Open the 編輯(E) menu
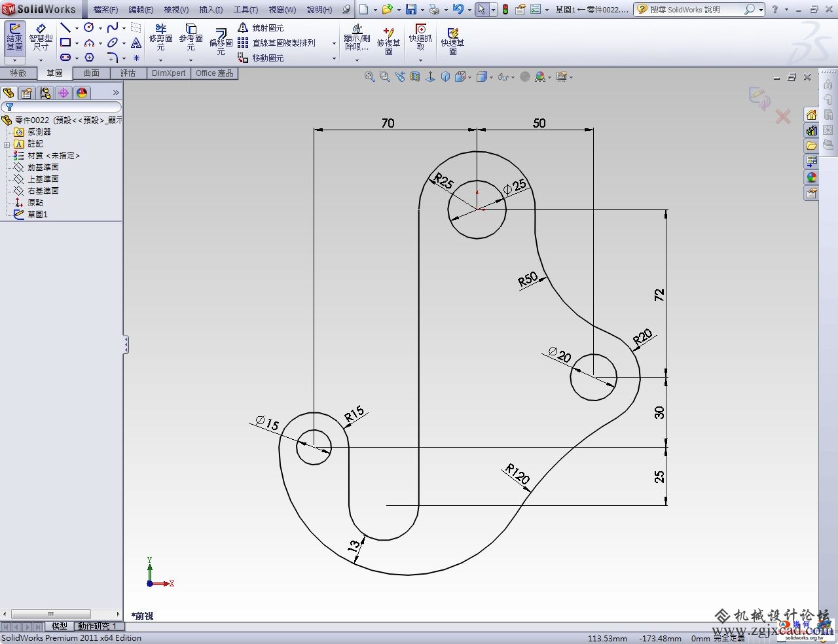 pos(141,10)
